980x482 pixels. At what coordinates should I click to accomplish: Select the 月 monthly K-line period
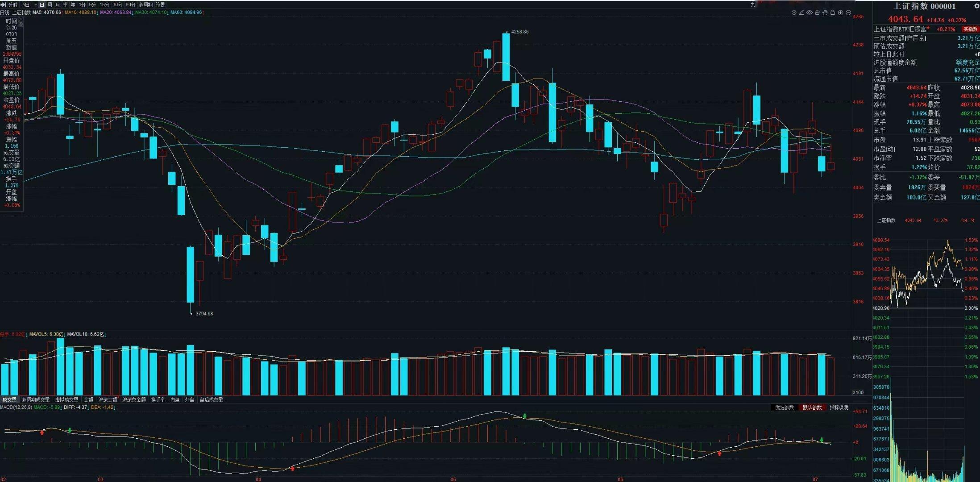[x=58, y=4]
